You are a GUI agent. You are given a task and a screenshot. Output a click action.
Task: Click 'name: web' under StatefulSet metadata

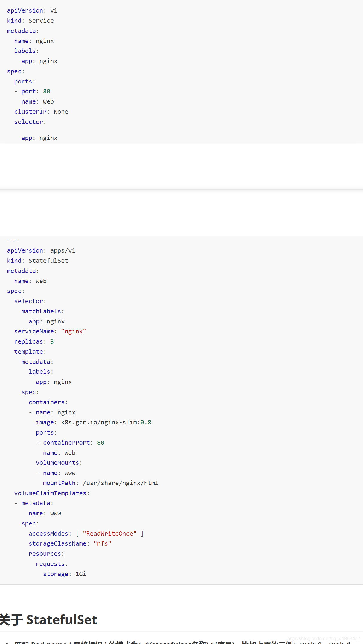tap(30, 281)
